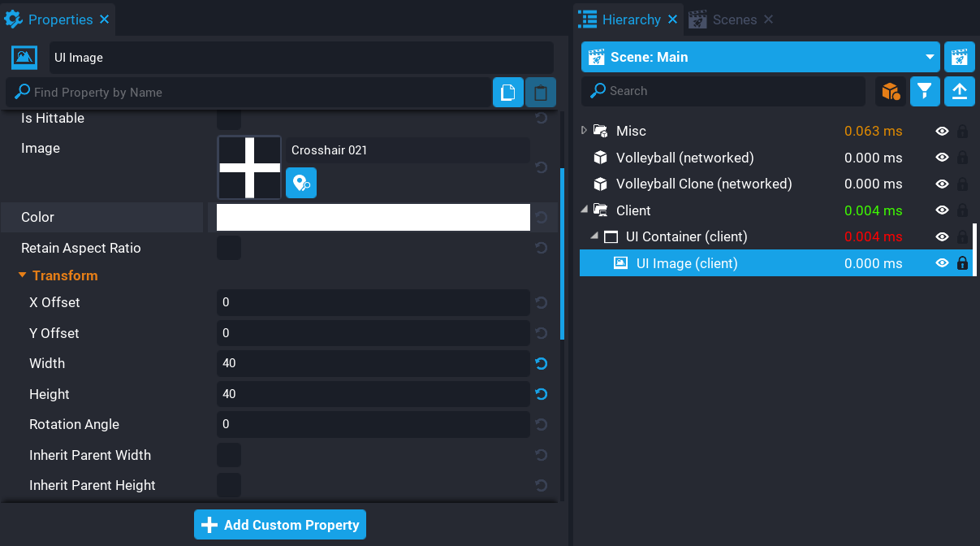The height and width of the screenshot is (546, 980).
Task: Switch to the Scenes tab
Action: pos(725,19)
